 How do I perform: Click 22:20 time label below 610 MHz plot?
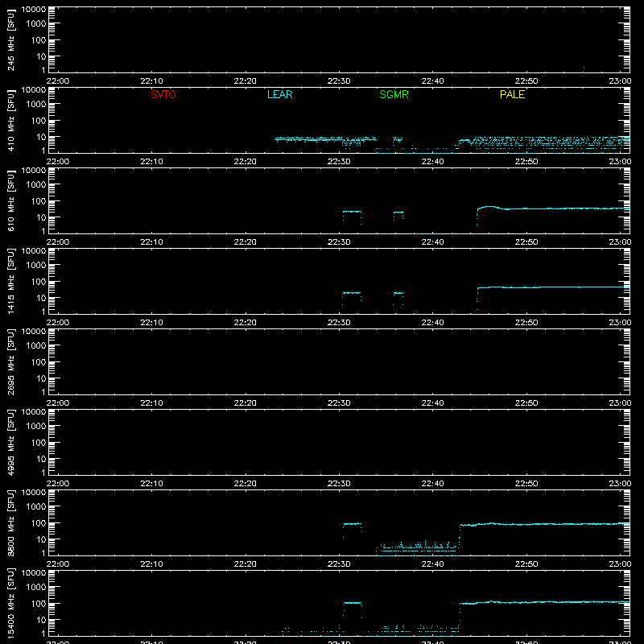[246, 242]
